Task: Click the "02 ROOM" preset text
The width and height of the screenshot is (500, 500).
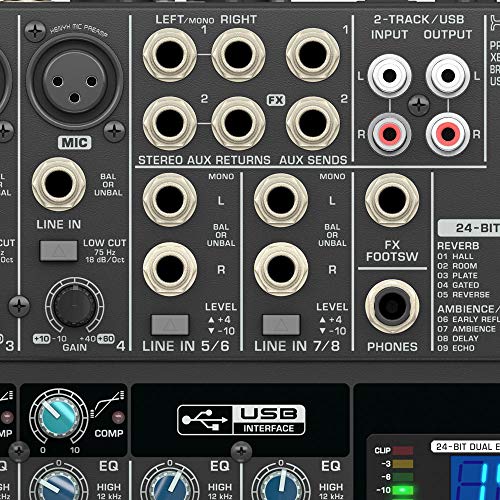Action: click(457, 266)
